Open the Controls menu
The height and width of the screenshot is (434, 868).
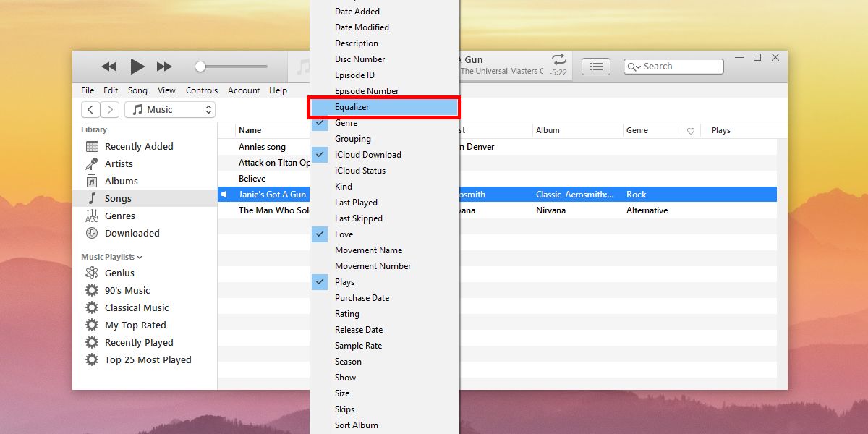(202, 90)
